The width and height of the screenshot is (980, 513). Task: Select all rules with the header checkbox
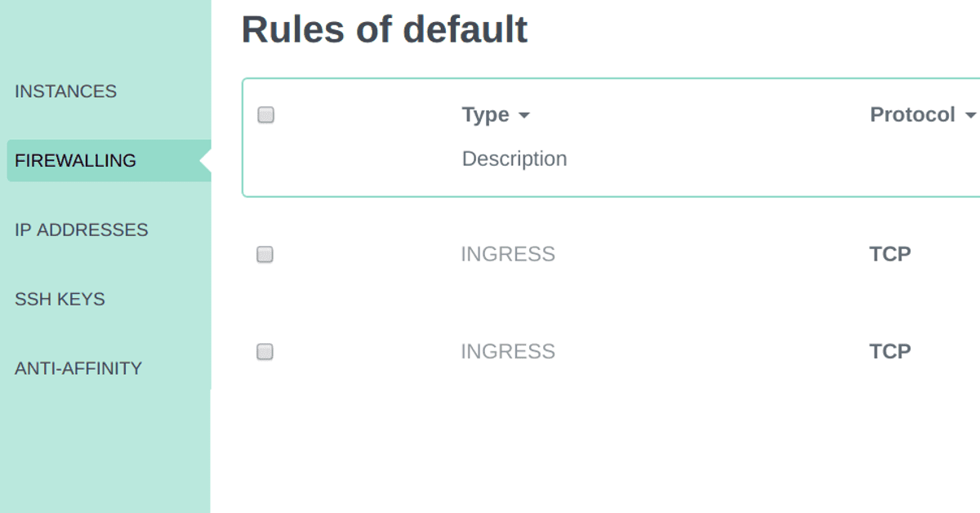click(265, 115)
